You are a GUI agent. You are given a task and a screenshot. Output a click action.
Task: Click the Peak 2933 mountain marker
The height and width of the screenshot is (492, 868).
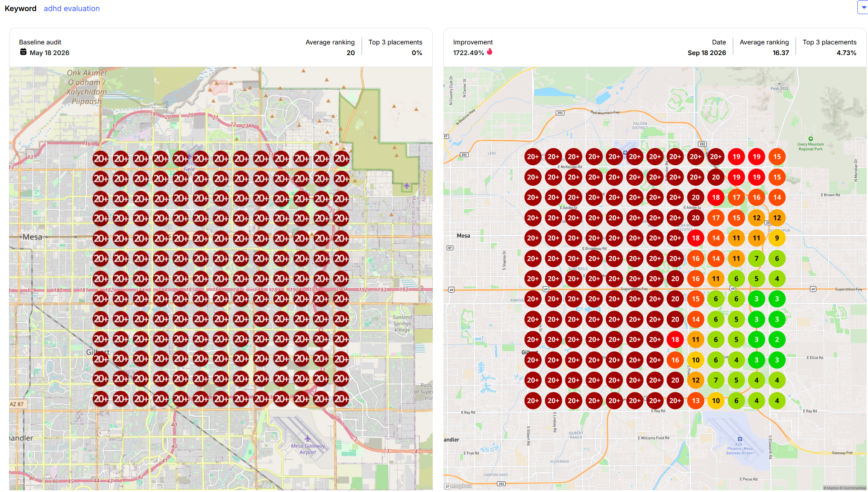(x=779, y=84)
